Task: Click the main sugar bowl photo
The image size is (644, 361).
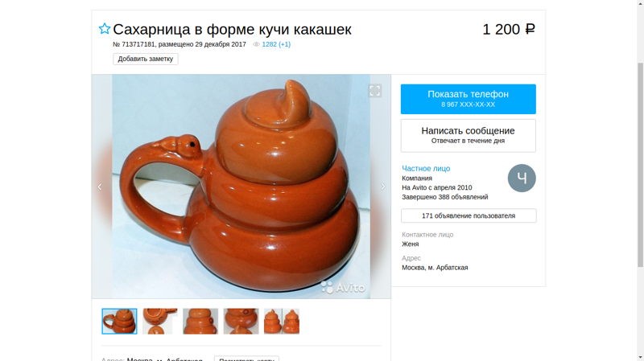Action: pyautogui.click(x=241, y=187)
